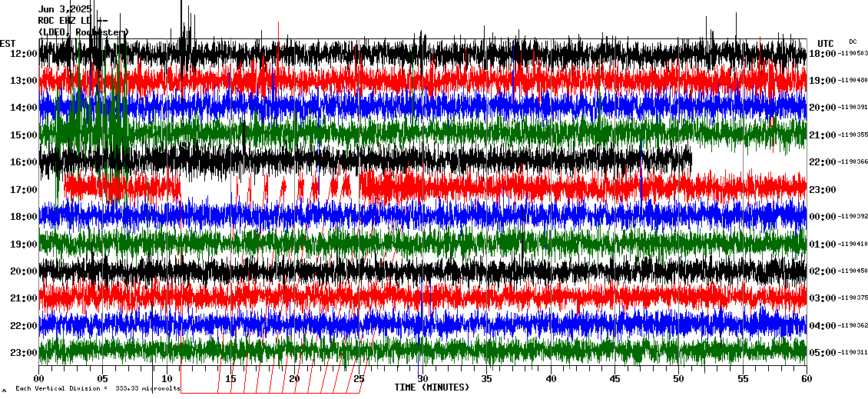
Task: Click the vertical division microvolts scale note
Action: 96,389
